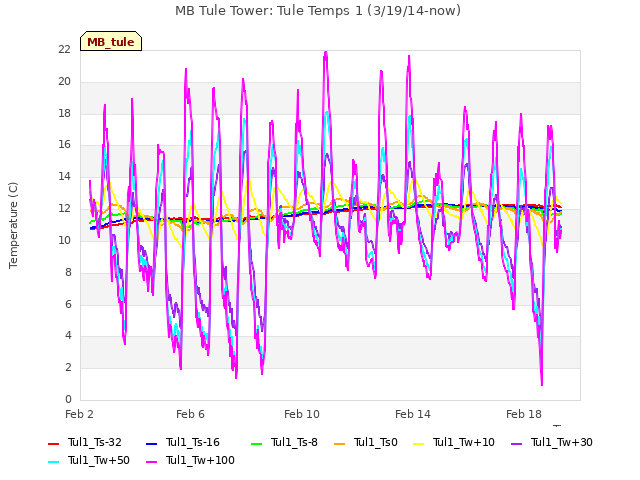This screenshot has width=640, height=480.
Task: Click the MB_tule label badge
Action: tap(111, 41)
